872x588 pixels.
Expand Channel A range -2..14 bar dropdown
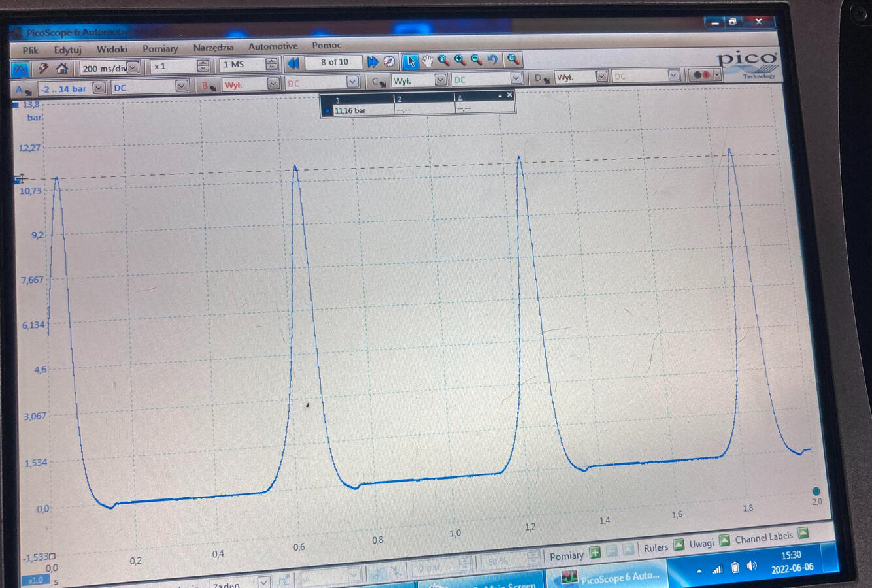(99, 88)
